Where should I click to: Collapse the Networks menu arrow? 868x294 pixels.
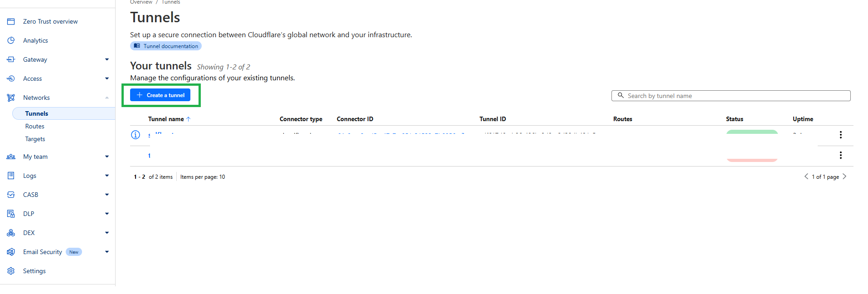coord(107,98)
